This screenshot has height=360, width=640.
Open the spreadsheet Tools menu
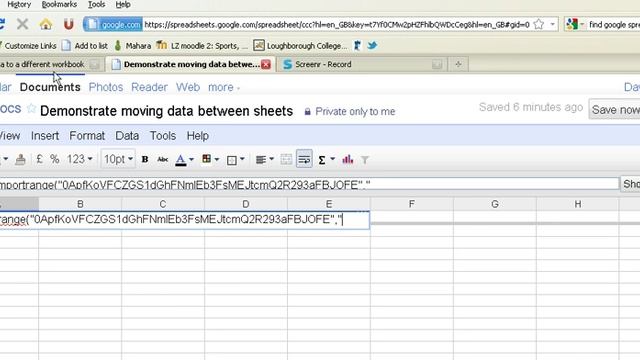[x=163, y=136]
